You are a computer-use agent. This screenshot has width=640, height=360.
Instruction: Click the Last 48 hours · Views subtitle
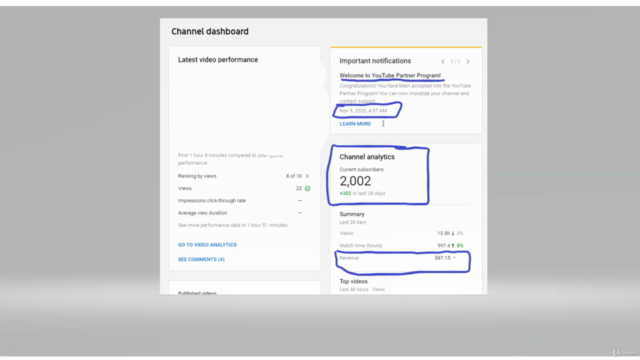click(x=362, y=289)
